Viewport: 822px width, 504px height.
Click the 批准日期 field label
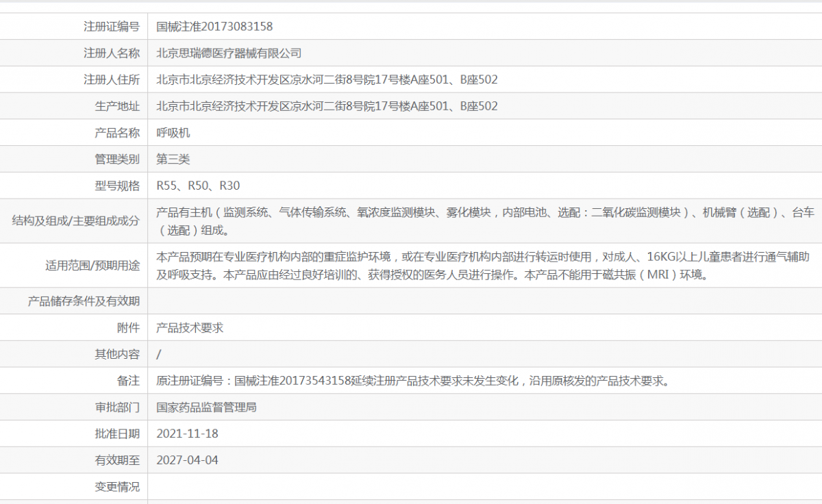[x=117, y=433]
